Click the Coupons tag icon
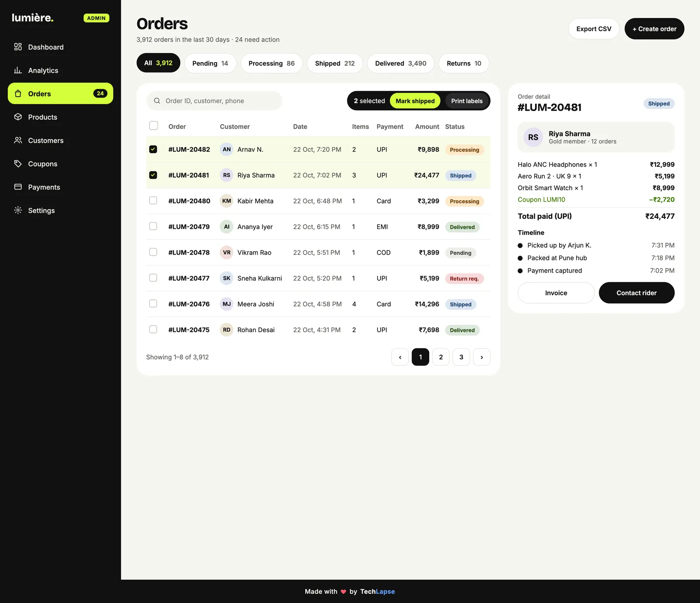700x603 pixels. (18, 164)
